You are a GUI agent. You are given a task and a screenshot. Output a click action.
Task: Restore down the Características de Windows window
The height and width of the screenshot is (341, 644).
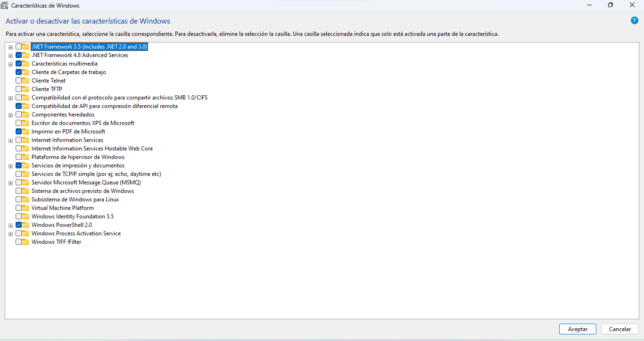coord(611,5)
